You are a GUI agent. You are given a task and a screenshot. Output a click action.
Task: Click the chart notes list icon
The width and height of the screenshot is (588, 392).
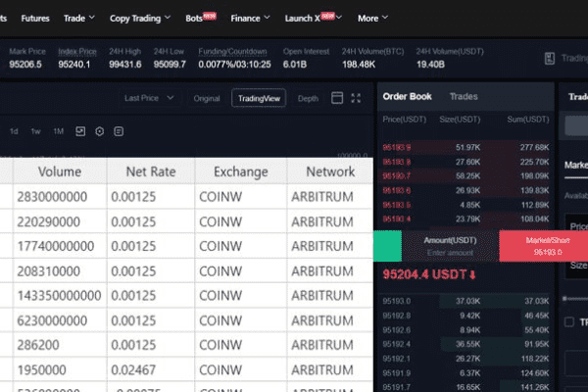click(119, 131)
